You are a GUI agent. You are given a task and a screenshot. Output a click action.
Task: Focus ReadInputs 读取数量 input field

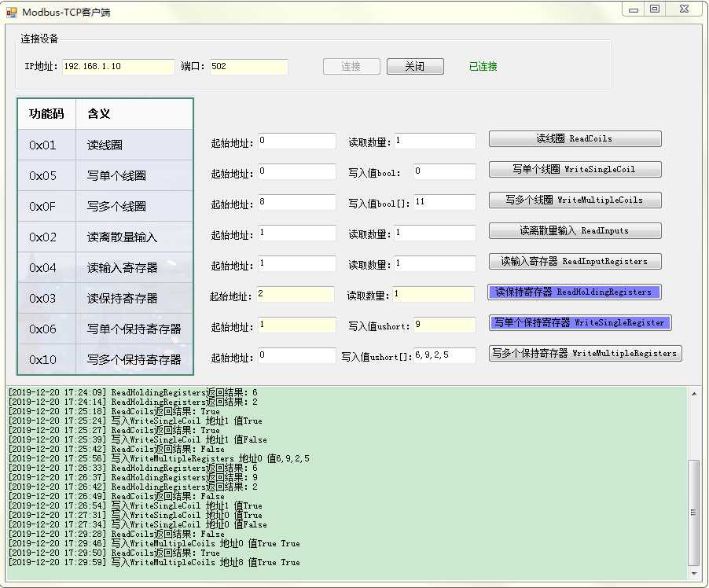click(435, 233)
